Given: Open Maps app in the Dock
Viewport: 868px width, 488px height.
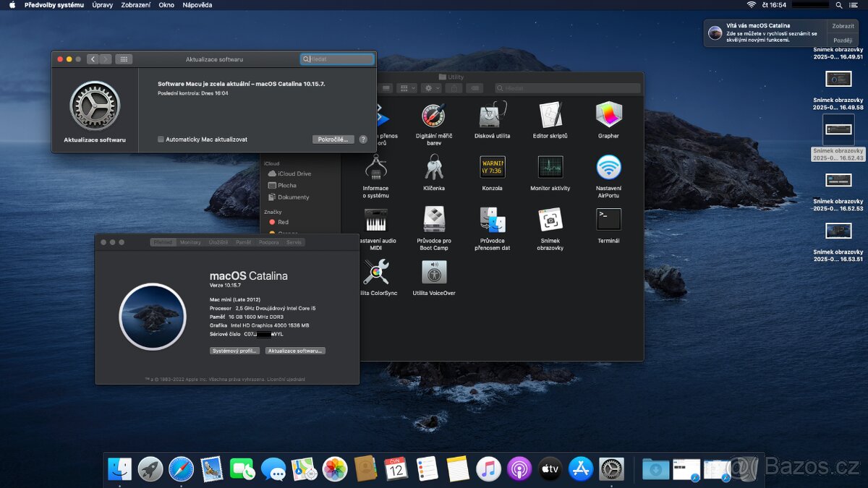Looking at the screenshot, I should pos(305,469).
